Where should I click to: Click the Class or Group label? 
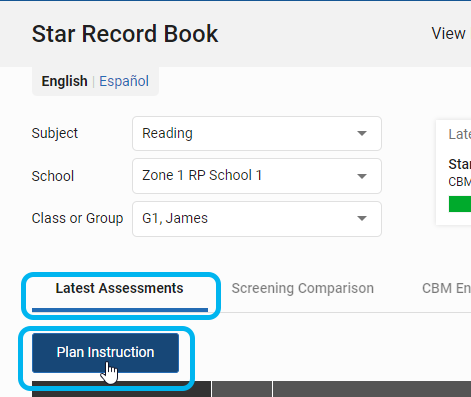pos(77,218)
